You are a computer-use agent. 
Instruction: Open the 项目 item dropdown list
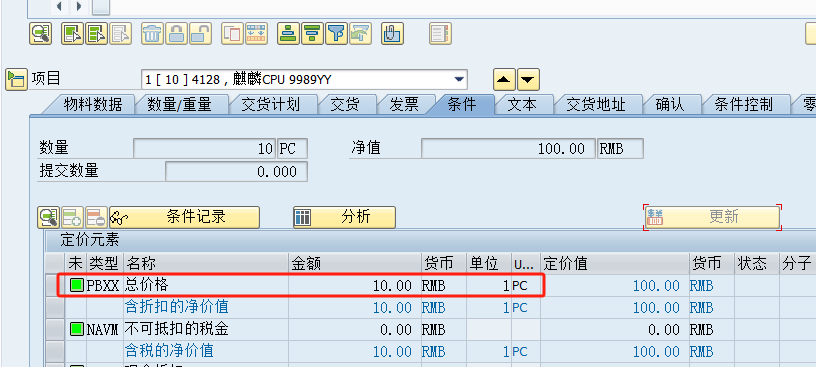click(x=458, y=80)
